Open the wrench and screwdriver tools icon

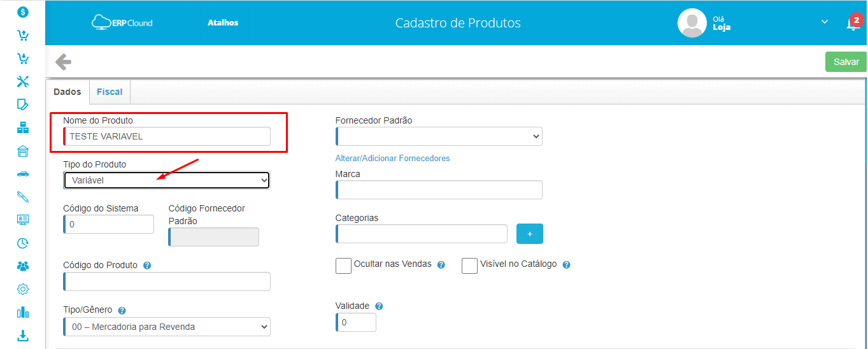point(23,82)
